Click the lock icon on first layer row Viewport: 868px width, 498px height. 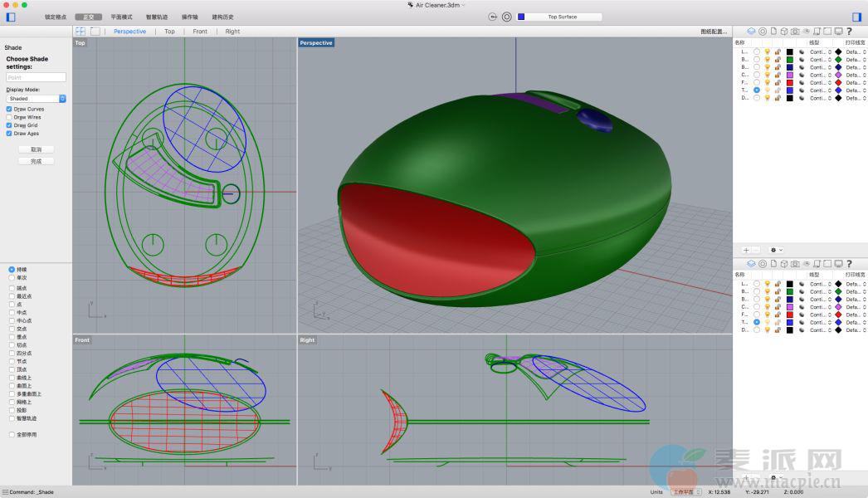click(778, 51)
